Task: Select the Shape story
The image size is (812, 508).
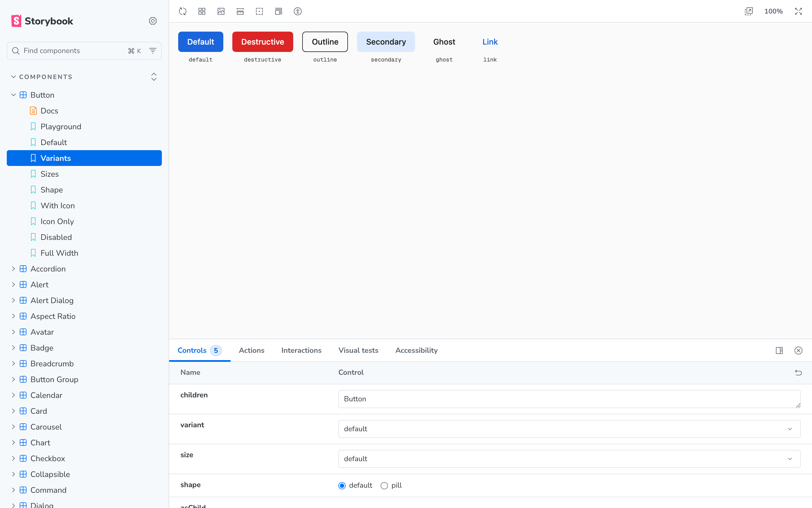Action: [x=84, y=190]
